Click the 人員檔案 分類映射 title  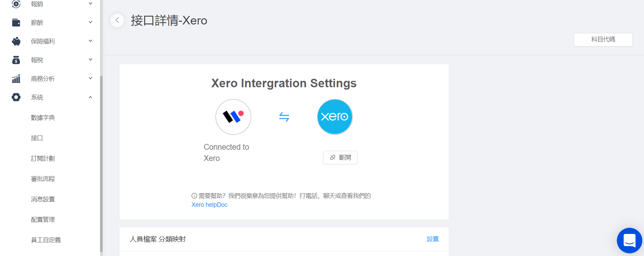[x=158, y=239]
